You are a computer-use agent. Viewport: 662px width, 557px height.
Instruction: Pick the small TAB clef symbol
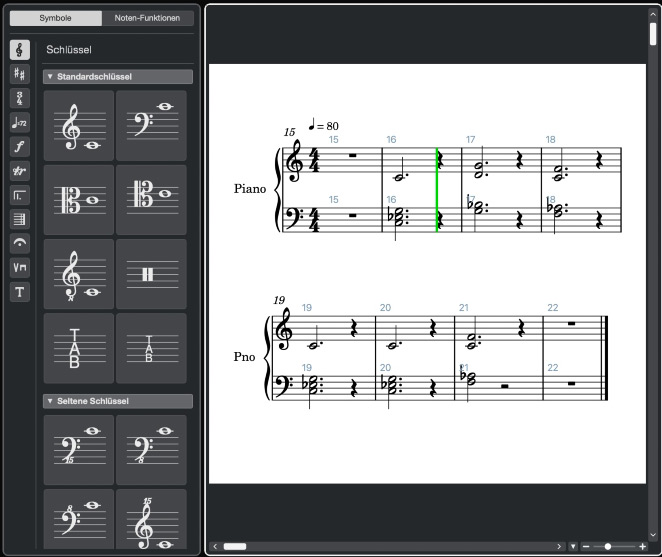point(152,348)
